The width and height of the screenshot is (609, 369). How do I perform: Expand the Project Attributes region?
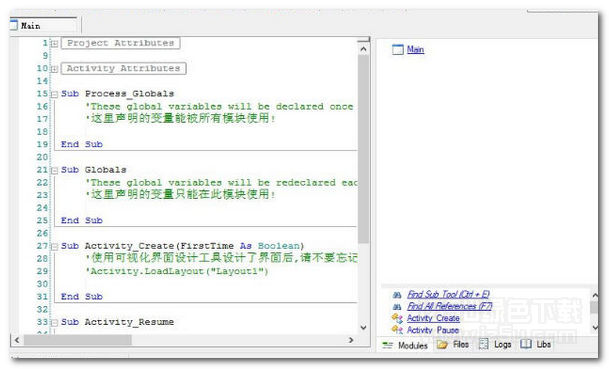point(54,44)
